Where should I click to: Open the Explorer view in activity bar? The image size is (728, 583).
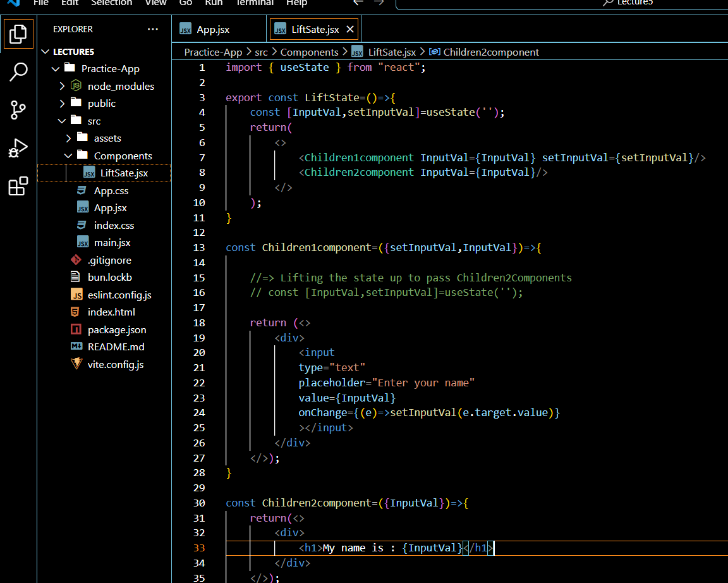18,34
